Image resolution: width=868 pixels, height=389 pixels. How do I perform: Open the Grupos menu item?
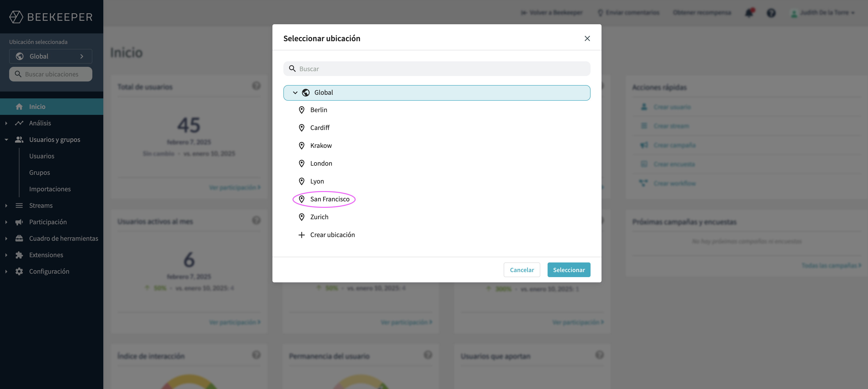pyautogui.click(x=40, y=172)
